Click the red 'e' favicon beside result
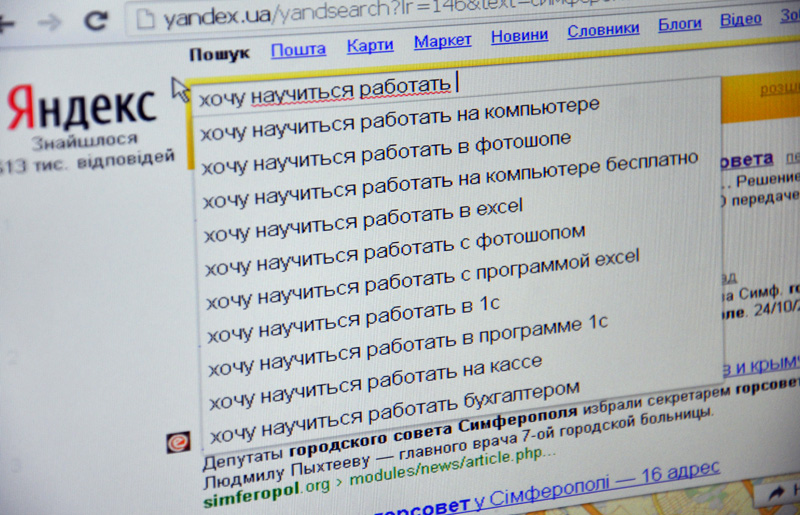This screenshot has width=800, height=515. [179, 442]
